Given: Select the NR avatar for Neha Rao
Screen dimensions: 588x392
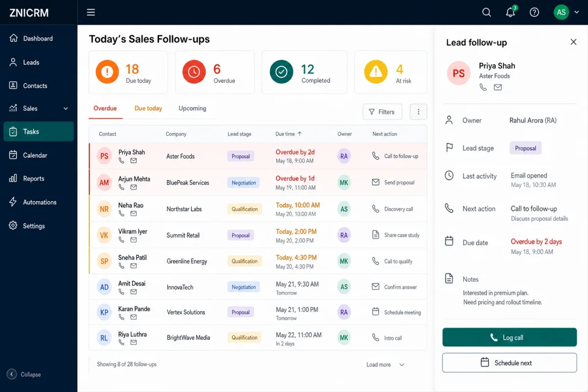Looking at the screenshot, I should click(x=104, y=209).
